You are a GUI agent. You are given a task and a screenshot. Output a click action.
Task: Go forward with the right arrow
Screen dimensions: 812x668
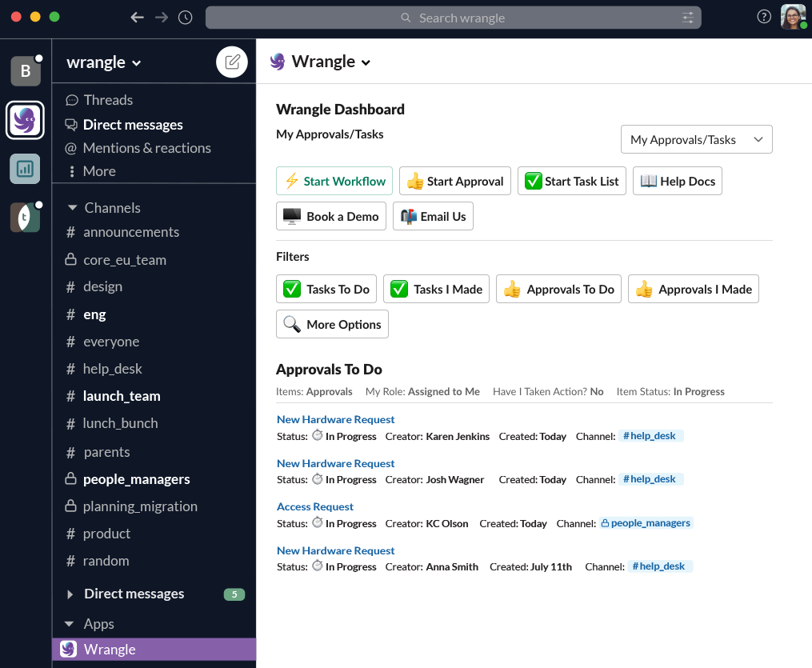click(x=162, y=18)
